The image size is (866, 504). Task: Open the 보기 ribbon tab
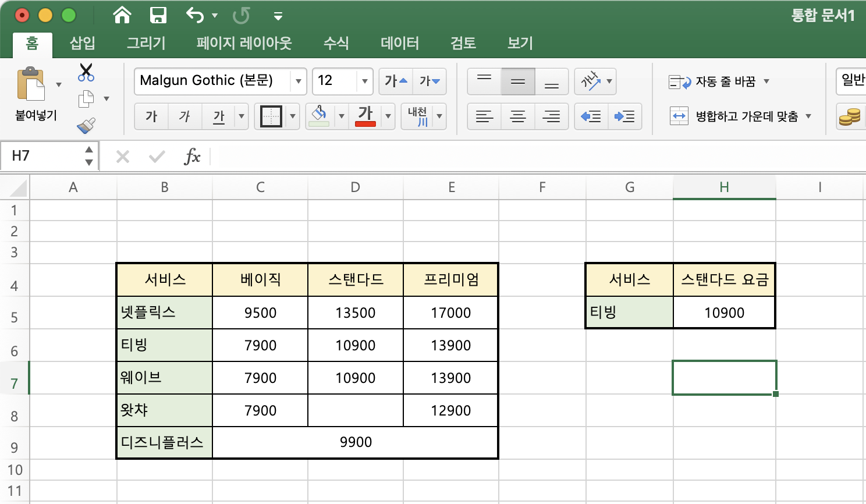pos(520,44)
